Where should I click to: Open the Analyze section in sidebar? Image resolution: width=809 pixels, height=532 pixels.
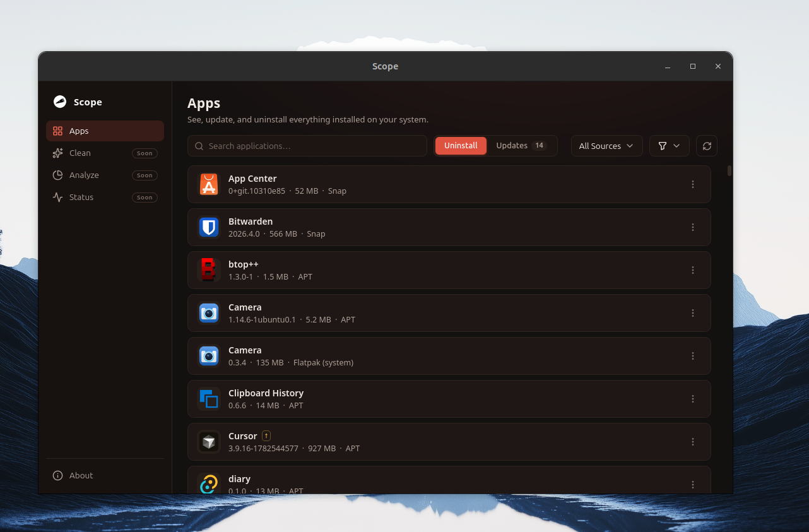click(105, 175)
